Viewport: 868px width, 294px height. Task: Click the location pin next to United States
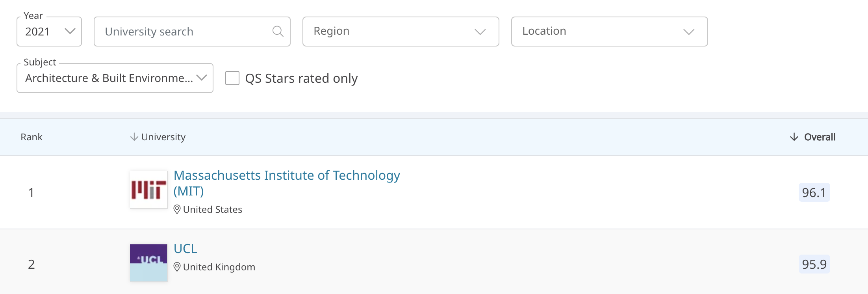177,209
